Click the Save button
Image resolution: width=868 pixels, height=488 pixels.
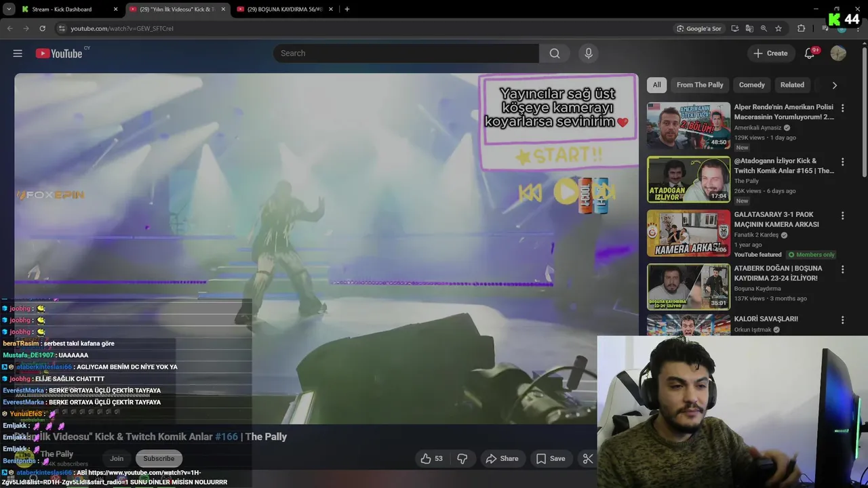tap(551, 459)
